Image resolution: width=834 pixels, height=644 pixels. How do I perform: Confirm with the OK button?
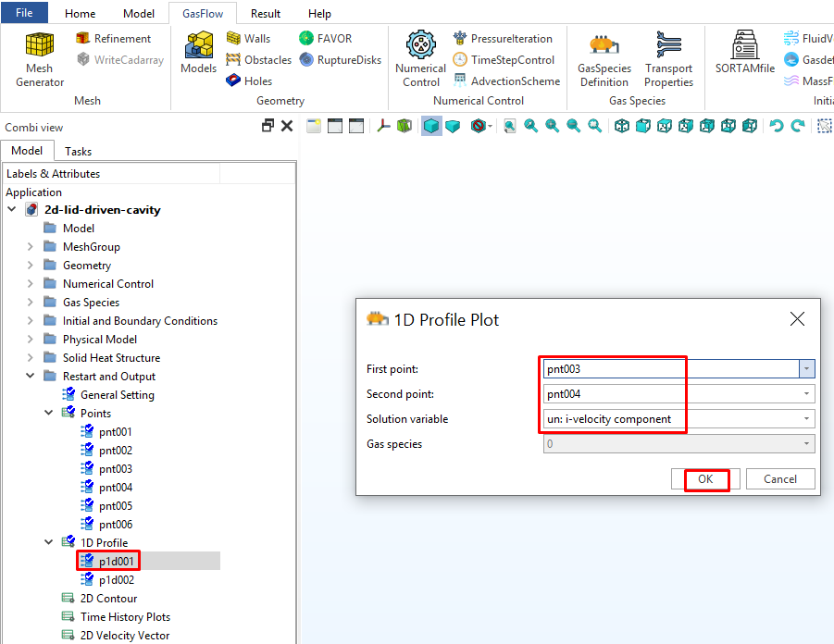(x=706, y=479)
